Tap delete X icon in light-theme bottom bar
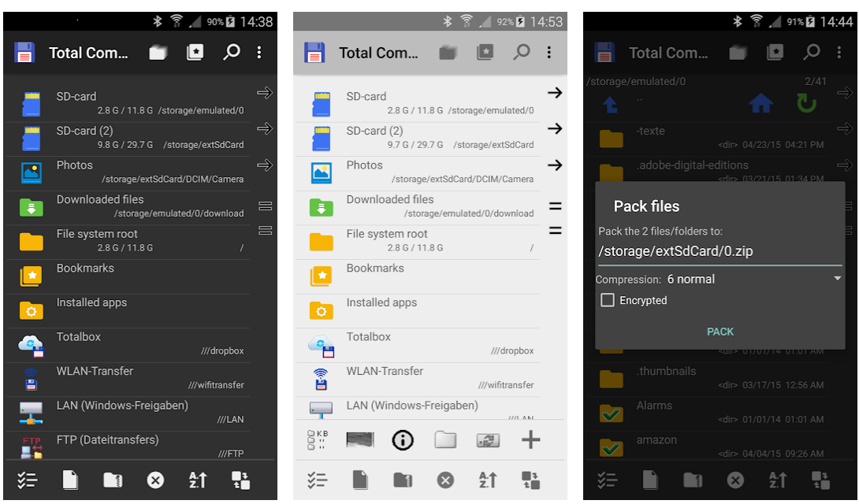859x504 pixels. (x=445, y=480)
